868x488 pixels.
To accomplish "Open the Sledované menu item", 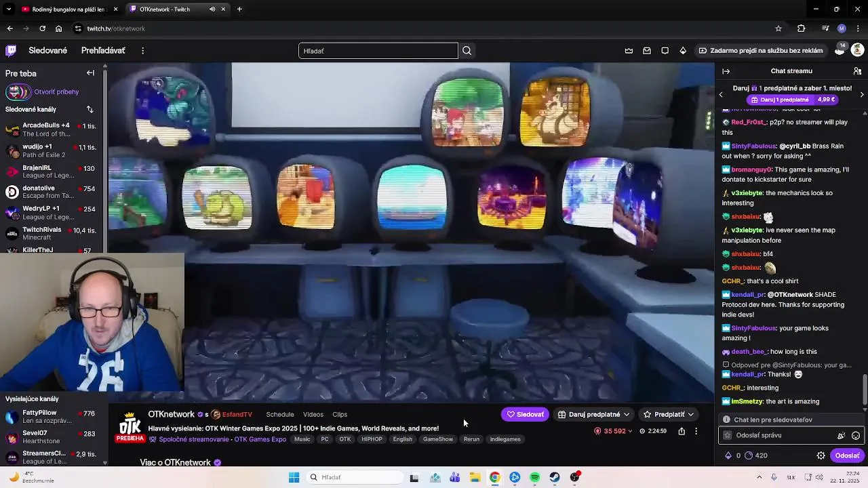I will [x=48, y=51].
